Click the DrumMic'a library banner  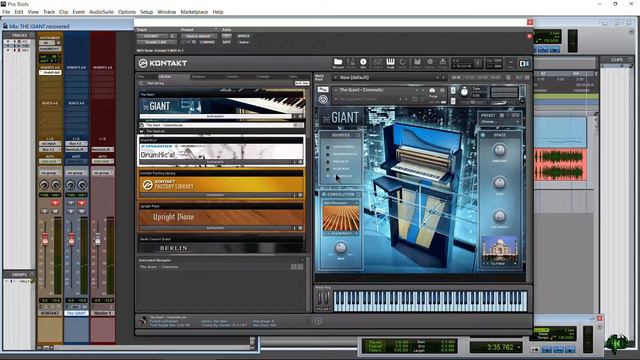[x=222, y=152]
